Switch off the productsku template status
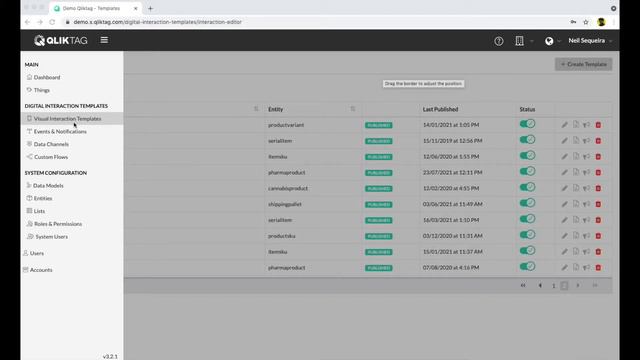640x360 pixels. coord(527,235)
